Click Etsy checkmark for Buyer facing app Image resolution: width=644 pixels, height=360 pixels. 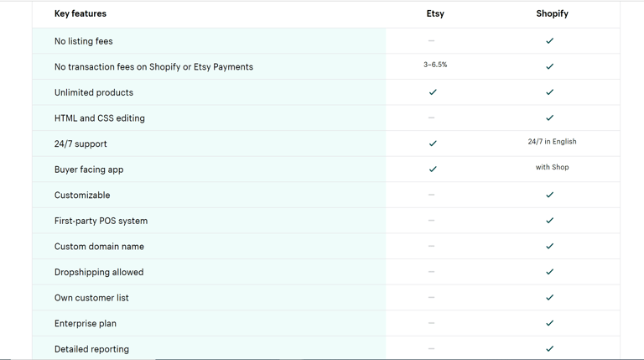[433, 169]
